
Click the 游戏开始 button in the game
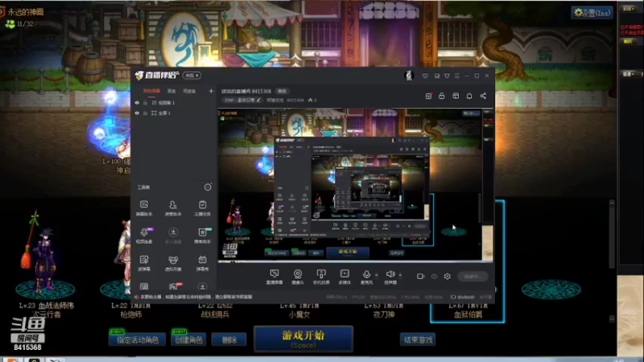click(x=303, y=339)
